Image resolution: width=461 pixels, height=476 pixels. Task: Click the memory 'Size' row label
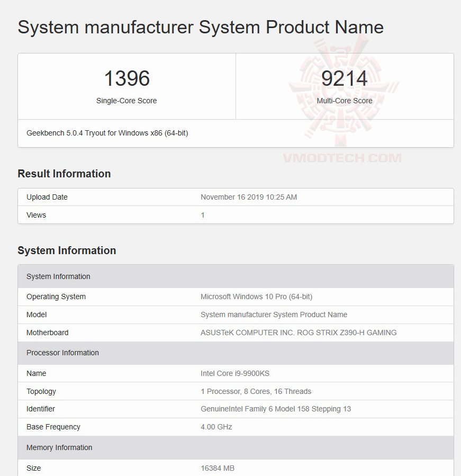(34, 468)
